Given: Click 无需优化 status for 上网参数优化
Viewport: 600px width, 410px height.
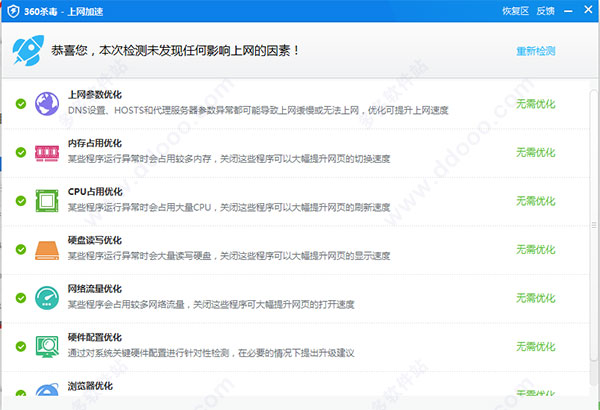Looking at the screenshot, I should tap(535, 104).
